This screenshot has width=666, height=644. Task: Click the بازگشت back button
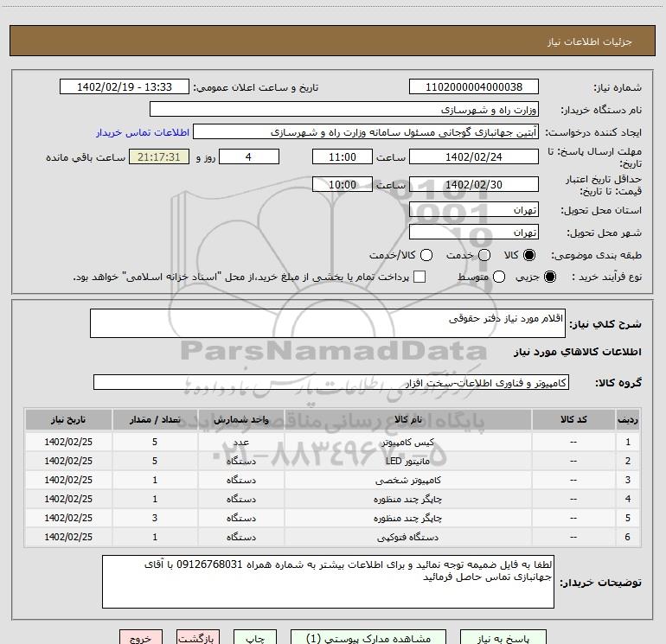(198, 638)
